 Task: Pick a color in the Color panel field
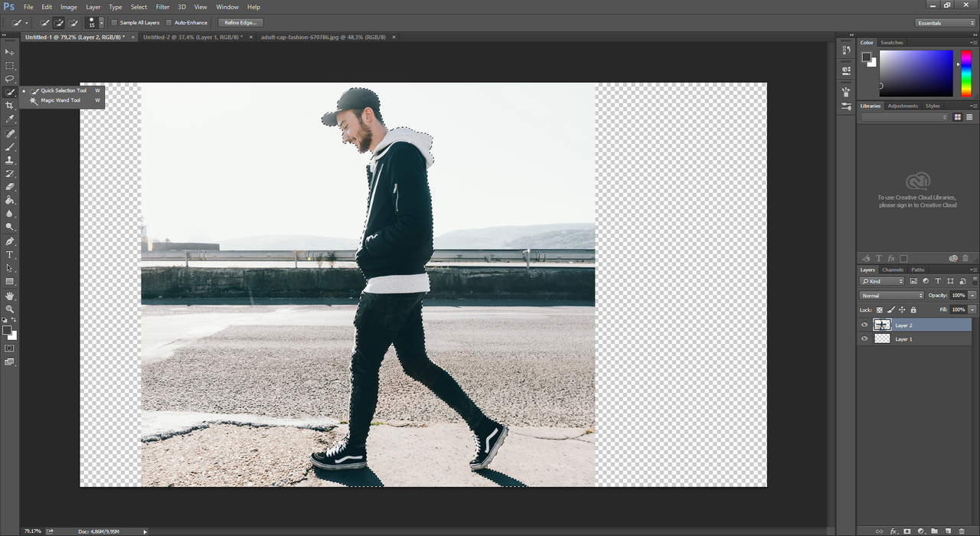[916, 74]
